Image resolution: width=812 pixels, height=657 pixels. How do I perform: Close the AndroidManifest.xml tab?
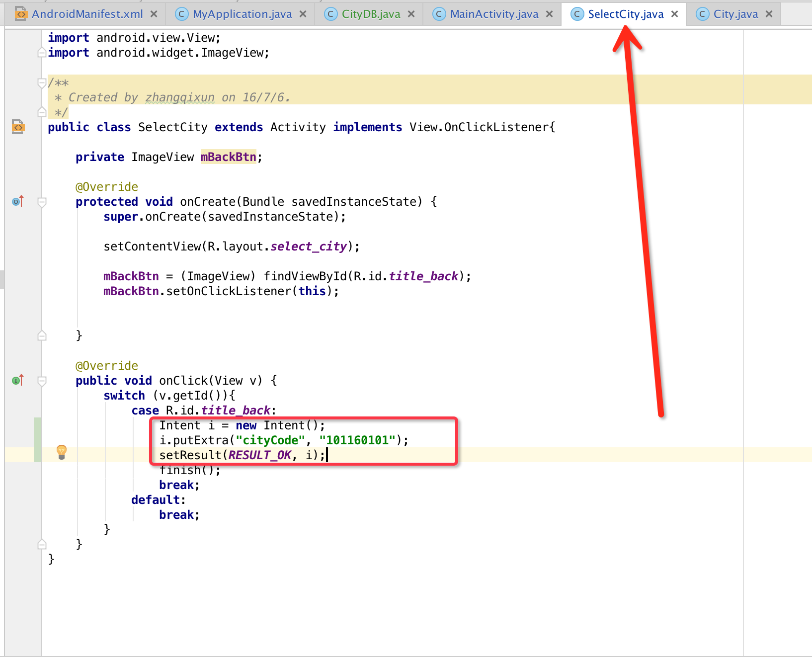click(x=154, y=14)
